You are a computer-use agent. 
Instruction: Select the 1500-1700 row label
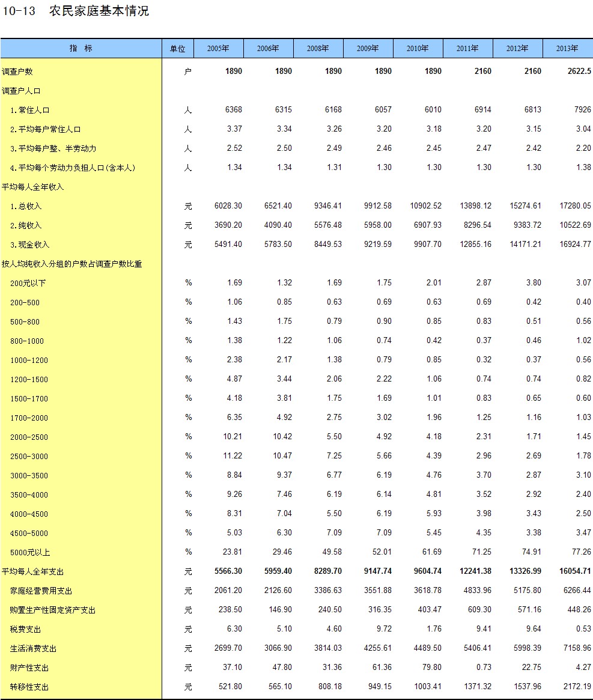pyautogui.click(x=29, y=398)
